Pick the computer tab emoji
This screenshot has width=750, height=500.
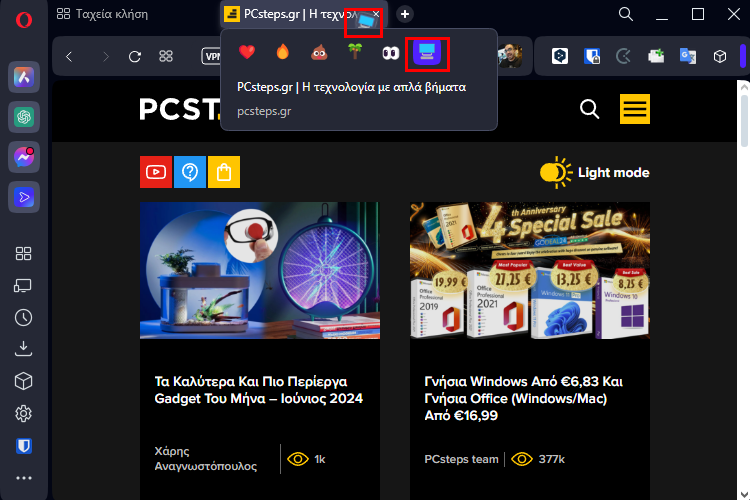click(x=427, y=53)
